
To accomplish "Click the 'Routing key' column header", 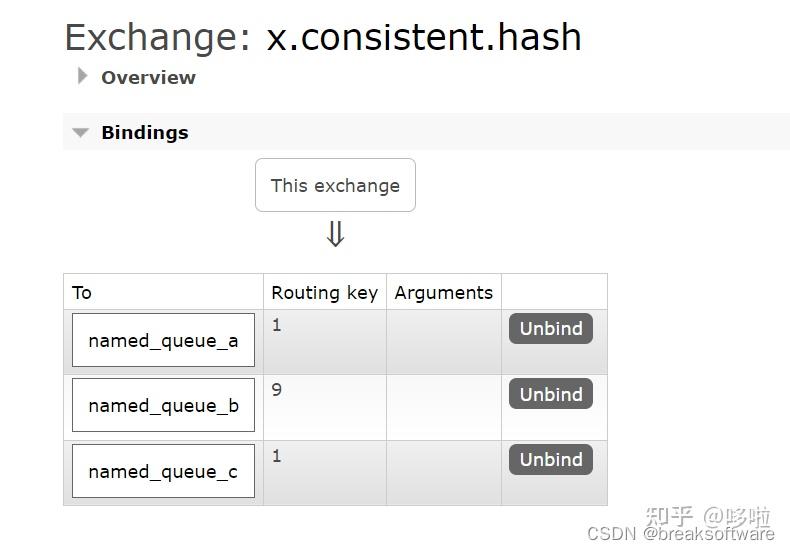I will tap(324, 292).
